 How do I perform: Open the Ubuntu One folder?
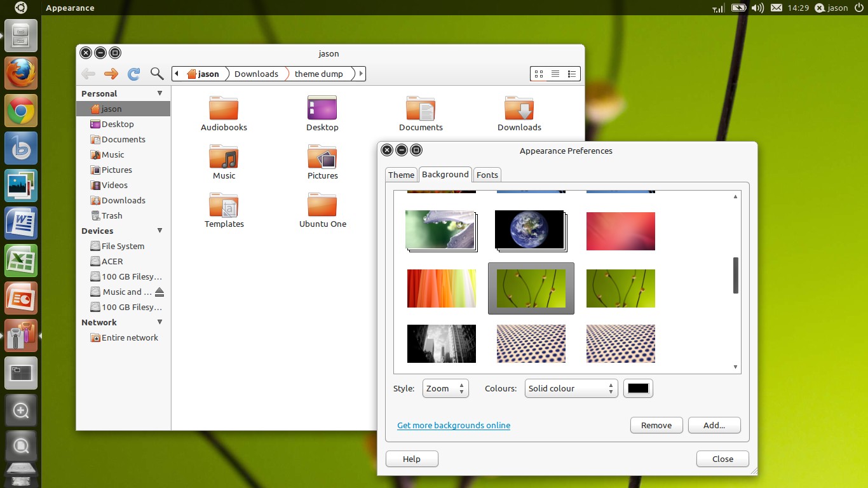point(323,211)
